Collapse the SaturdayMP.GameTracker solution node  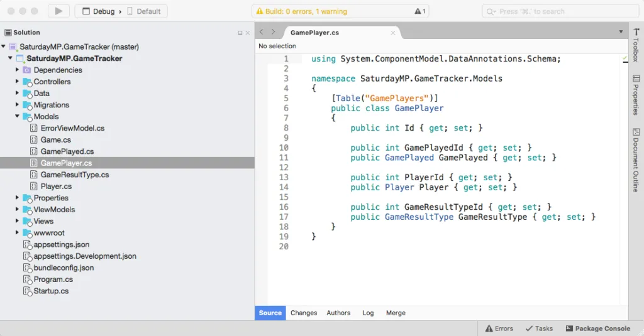tap(3, 46)
